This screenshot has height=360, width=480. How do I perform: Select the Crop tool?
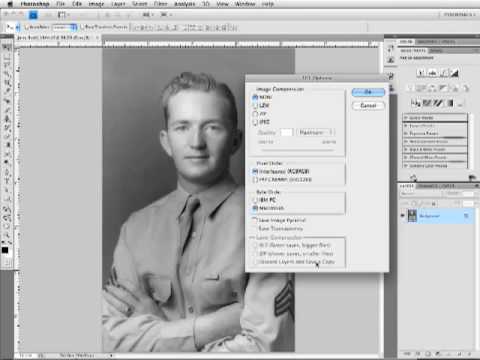pos(6,82)
